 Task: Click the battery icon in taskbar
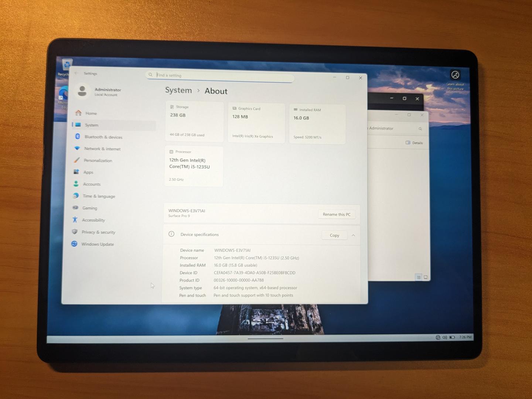point(452,337)
